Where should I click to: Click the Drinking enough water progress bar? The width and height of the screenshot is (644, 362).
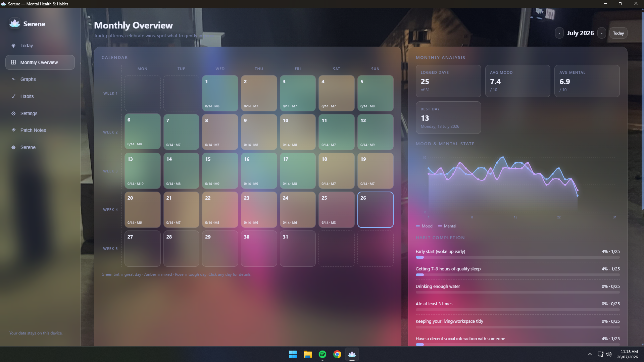point(517,292)
